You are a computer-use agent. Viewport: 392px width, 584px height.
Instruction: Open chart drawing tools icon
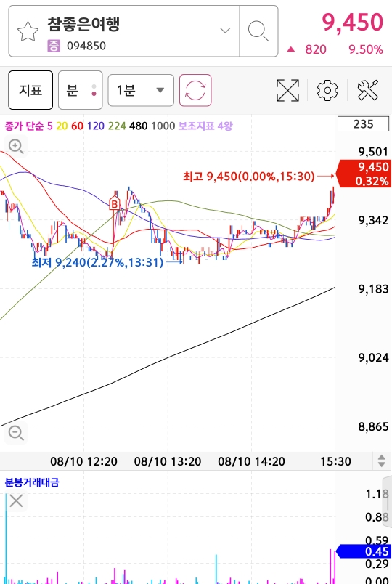click(367, 90)
